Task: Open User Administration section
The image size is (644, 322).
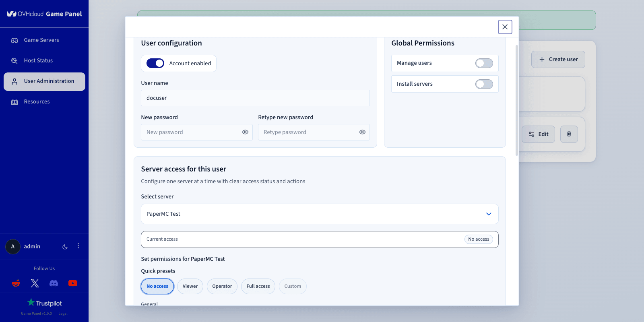Action: (x=44, y=82)
